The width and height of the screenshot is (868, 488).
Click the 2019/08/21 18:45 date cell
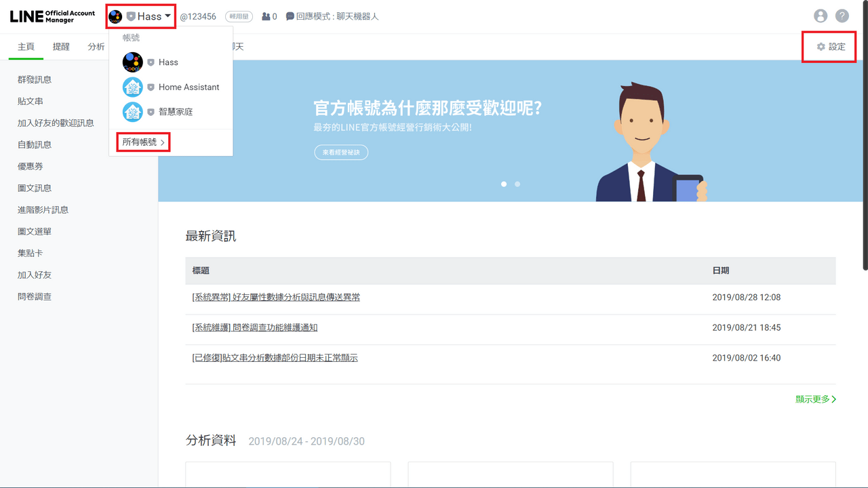tap(747, 327)
